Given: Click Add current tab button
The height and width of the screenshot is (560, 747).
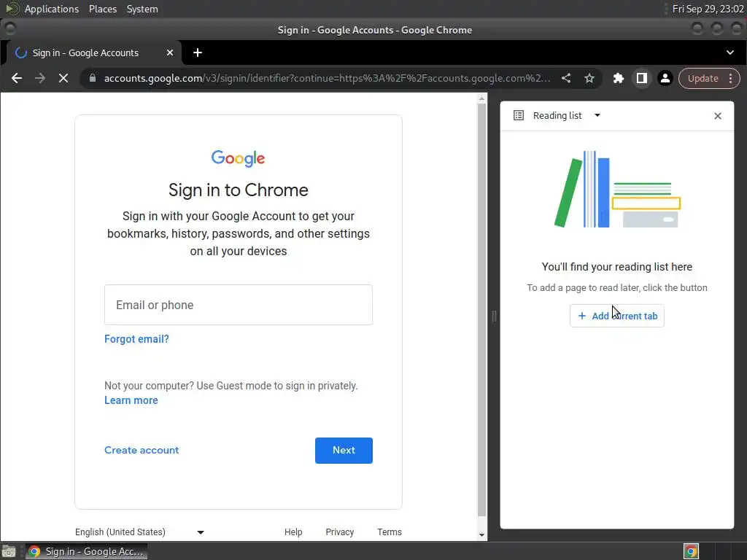Looking at the screenshot, I should 617,316.
